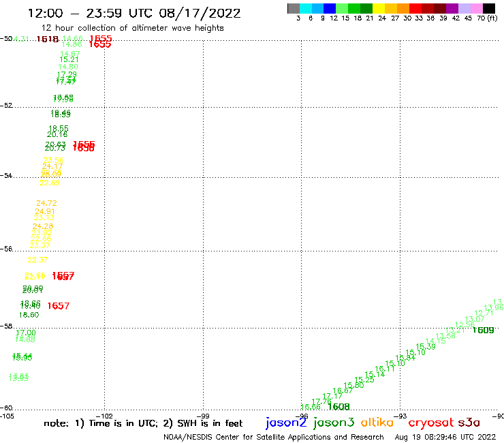
Task: Click the gold value '24.72'
Action: coord(46,203)
